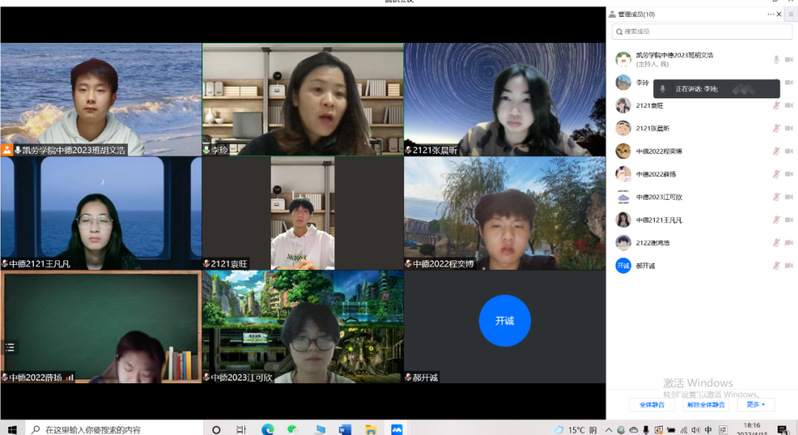The height and width of the screenshot is (435, 798).
Task: Click 全体静音 to mute everyone
Action: tap(645, 405)
